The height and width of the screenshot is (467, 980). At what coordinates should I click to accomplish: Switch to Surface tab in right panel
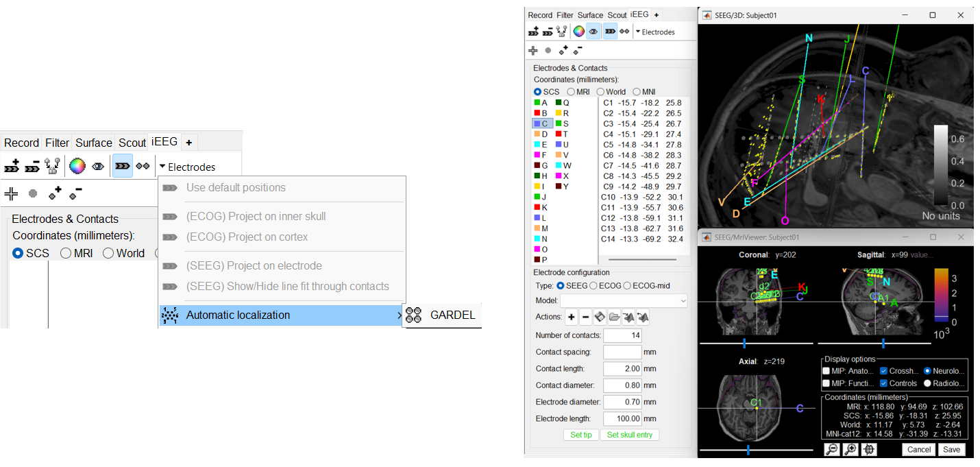pyautogui.click(x=590, y=15)
